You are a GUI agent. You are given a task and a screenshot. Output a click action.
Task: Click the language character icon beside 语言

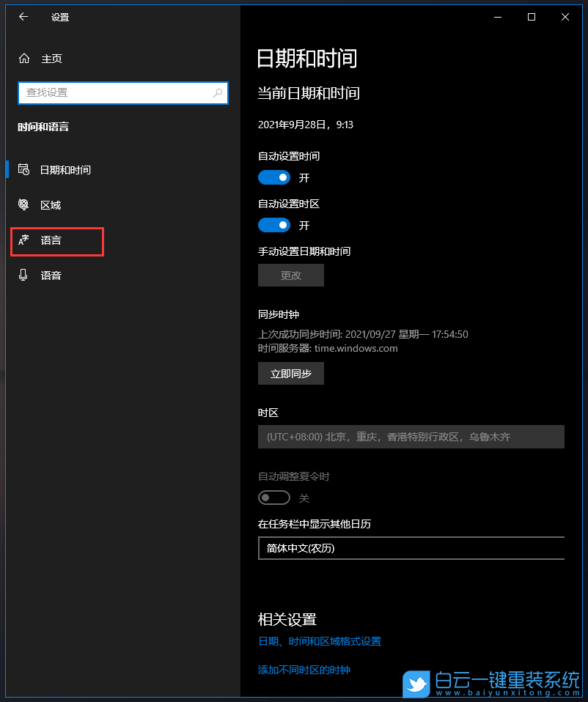[24, 240]
